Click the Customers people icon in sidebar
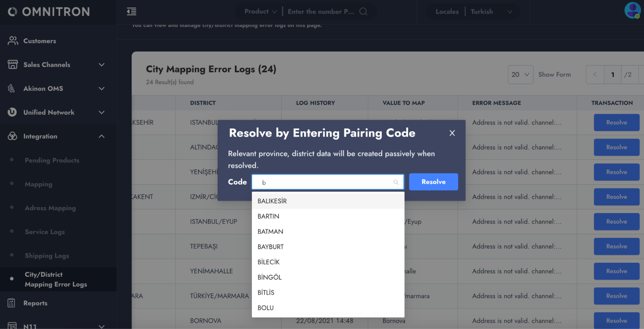 click(13, 41)
